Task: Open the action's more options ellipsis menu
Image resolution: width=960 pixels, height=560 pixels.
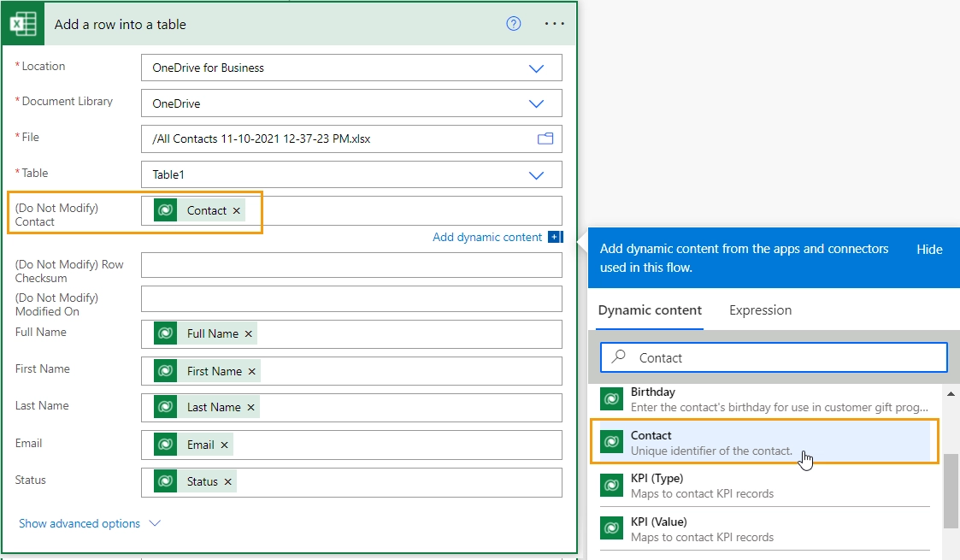Action: pos(554,24)
